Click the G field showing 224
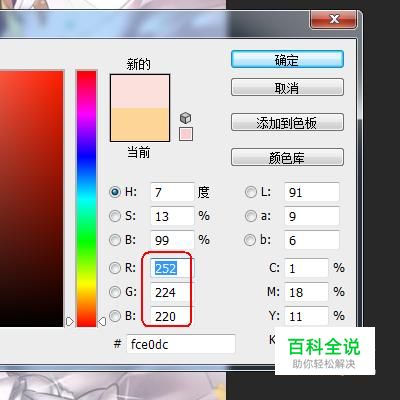Viewport: 400px width, 400px height. click(172, 292)
